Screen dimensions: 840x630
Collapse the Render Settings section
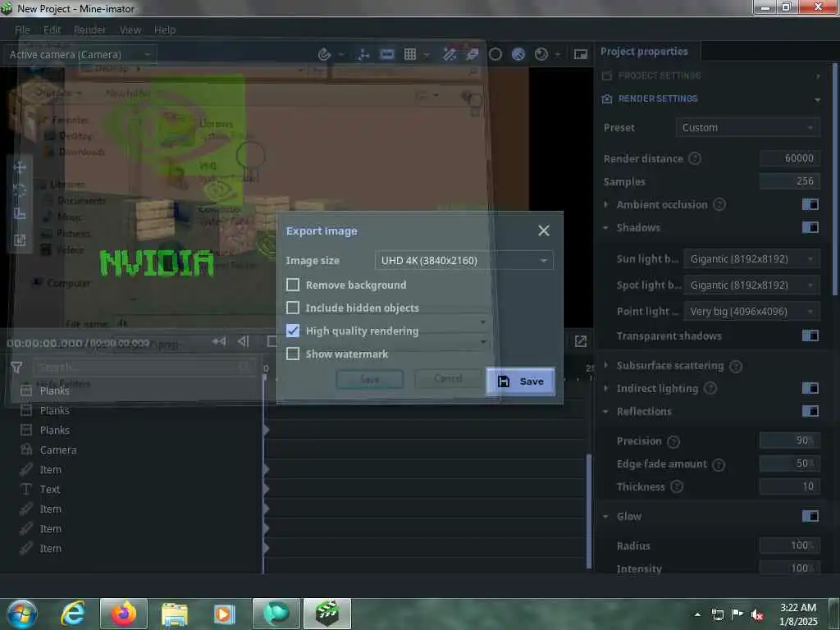(817, 99)
